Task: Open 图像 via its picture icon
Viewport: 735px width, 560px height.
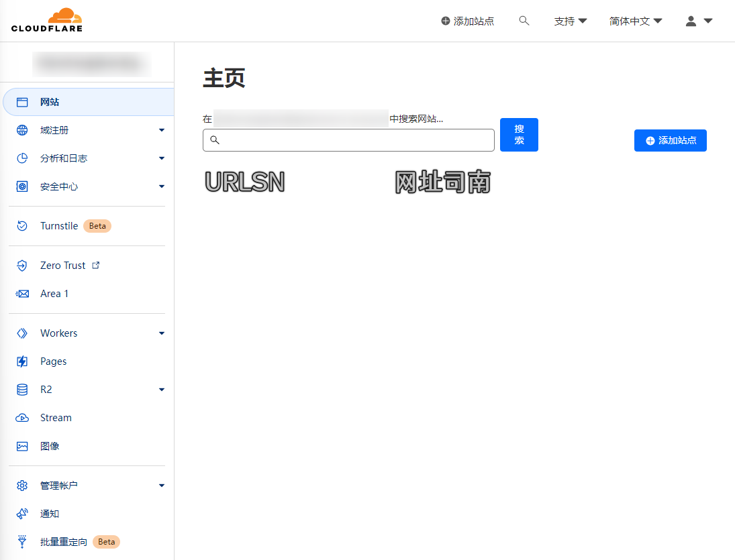Action: coord(21,445)
